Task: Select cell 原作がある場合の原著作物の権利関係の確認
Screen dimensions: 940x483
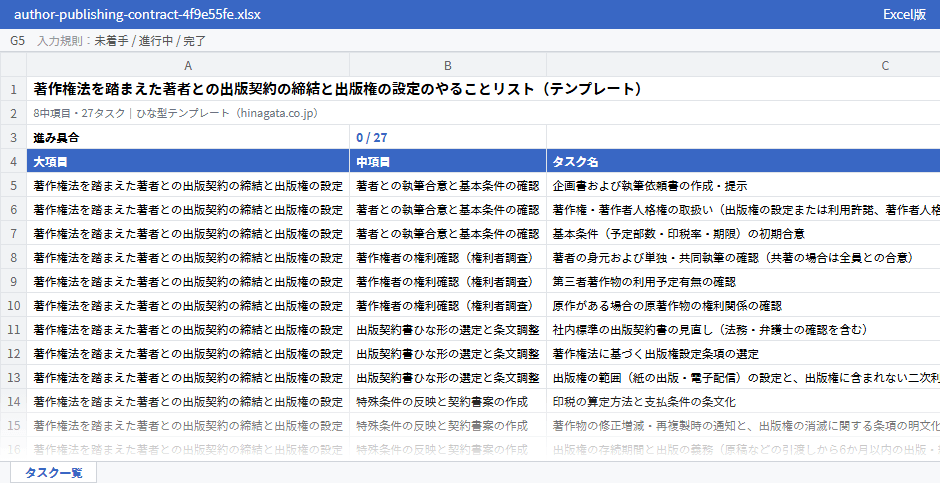Action: [743, 306]
